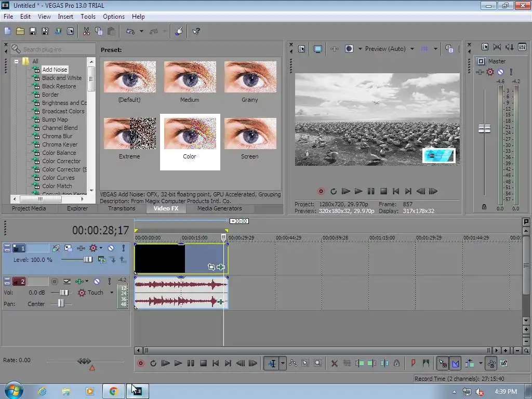
Task: Open the Options menu
Action: click(x=114, y=17)
